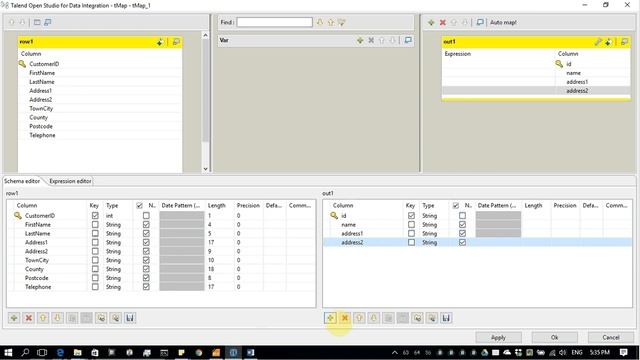640x360 pixels.
Task: Minimize all input tables icon
Action: (x=48, y=22)
